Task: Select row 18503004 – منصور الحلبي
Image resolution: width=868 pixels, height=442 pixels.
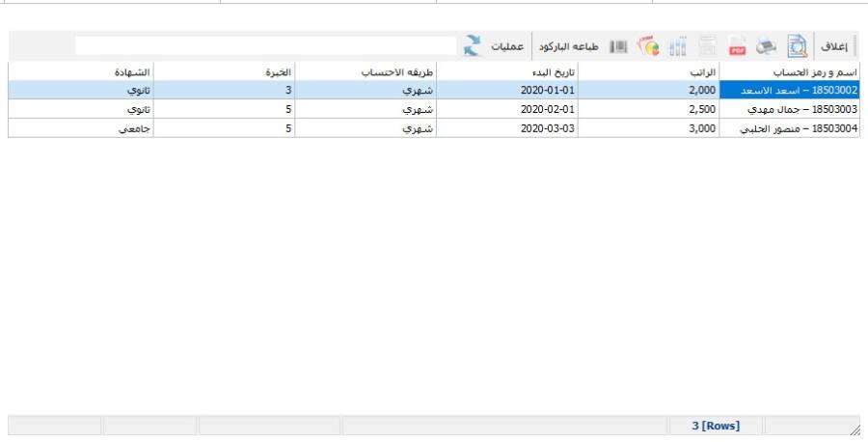Action: point(434,128)
